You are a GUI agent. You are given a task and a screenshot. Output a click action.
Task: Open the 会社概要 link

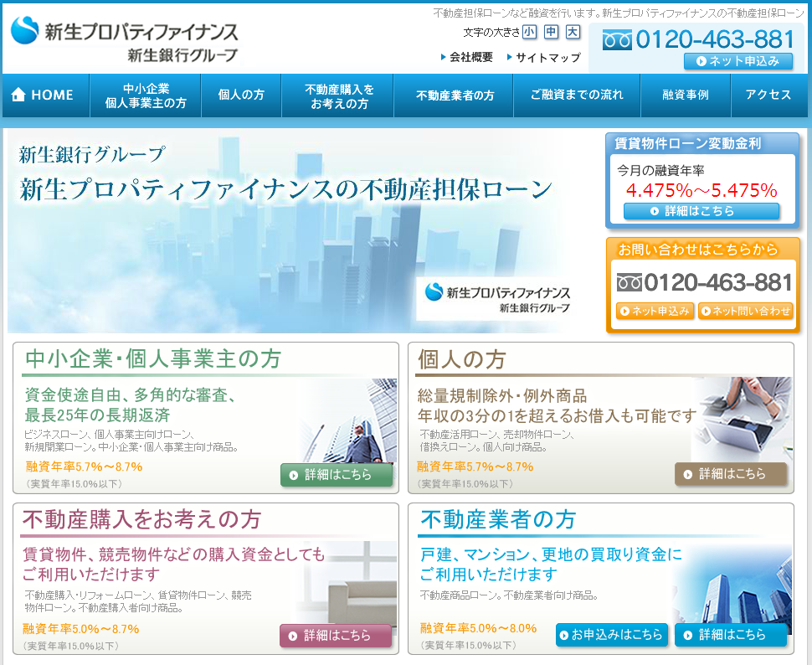[x=466, y=57]
